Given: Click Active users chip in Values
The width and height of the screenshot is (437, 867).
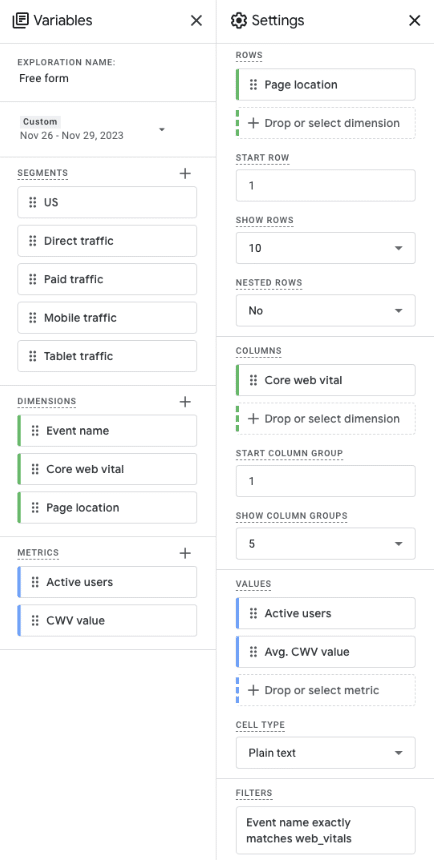Looking at the screenshot, I should point(326,613).
